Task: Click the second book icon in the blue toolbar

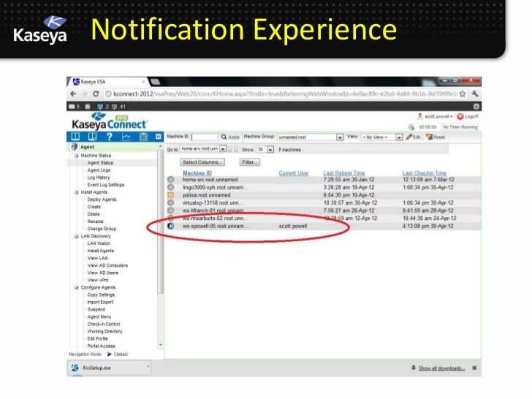Action: tap(92, 137)
